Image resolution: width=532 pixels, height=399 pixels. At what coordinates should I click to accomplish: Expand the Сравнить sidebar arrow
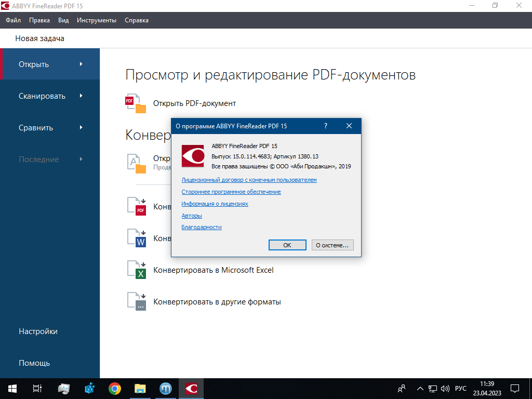(x=81, y=127)
